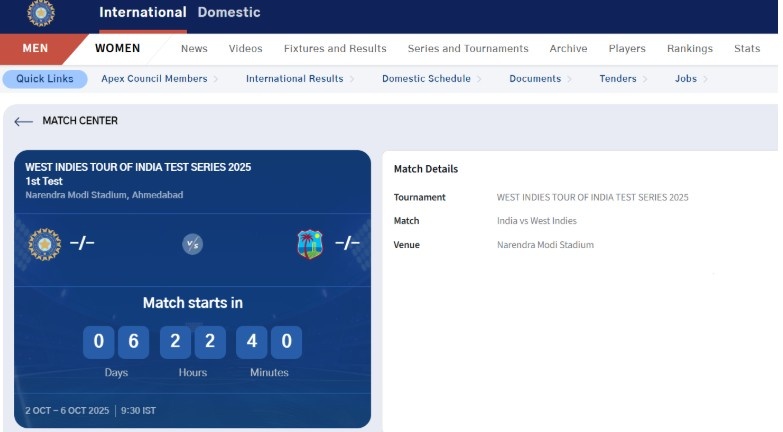Image resolution: width=783 pixels, height=432 pixels.
Task: Click chevron next to Tenders
Action: pos(645,79)
